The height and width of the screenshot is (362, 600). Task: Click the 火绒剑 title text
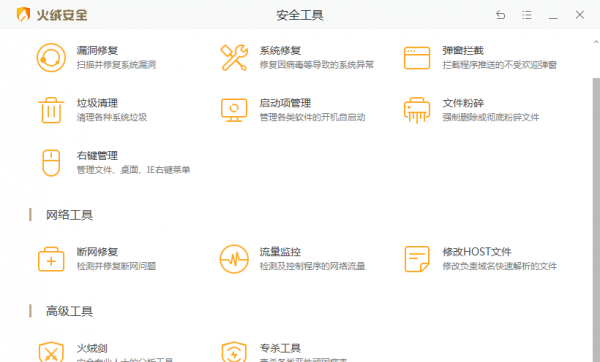click(92, 348)
